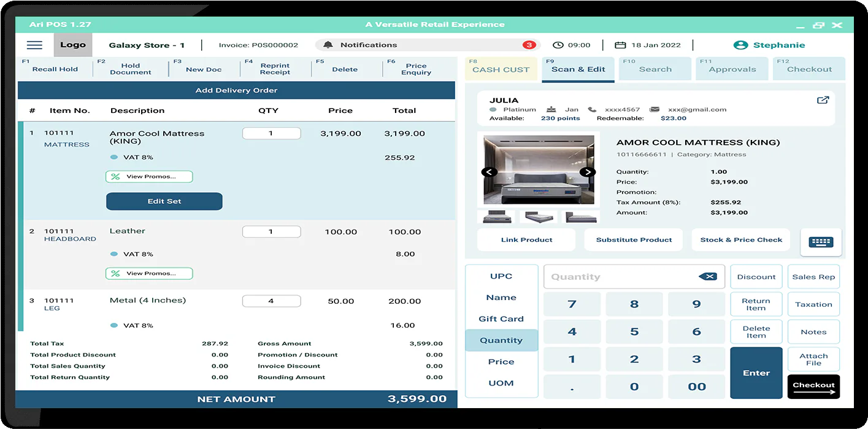Switch to CASH CUST tab
This screenshot has width=868, height=429.
[501, 69]
